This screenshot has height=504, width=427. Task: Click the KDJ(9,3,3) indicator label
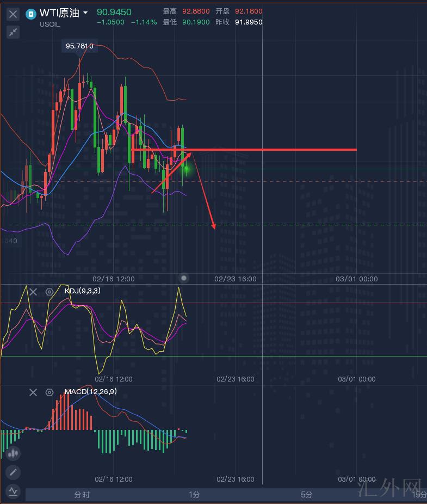[x=82, y=291]
